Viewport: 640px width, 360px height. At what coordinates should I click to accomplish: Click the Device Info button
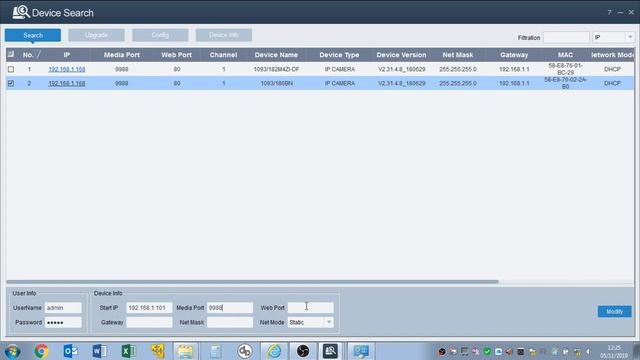[224, 35]
